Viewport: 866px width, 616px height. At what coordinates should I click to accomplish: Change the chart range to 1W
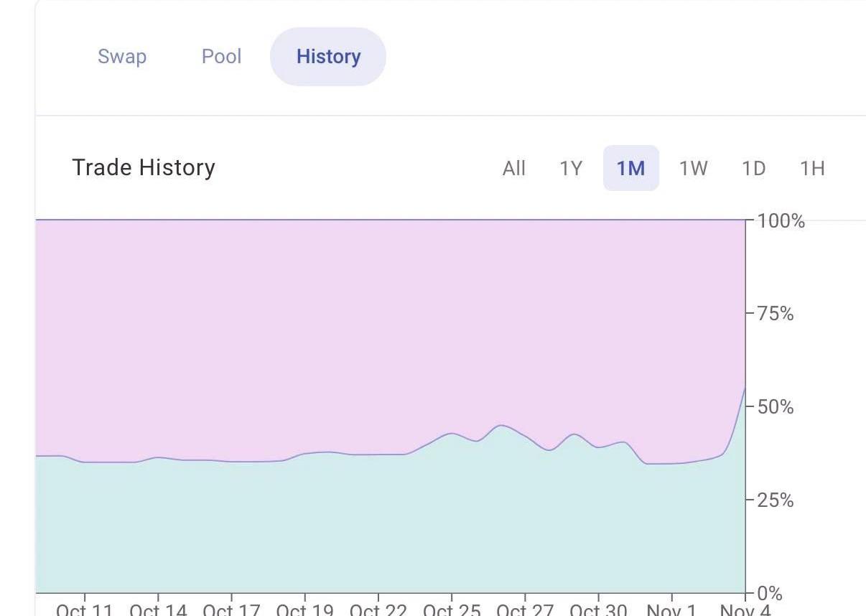click(x=693, y=168)
